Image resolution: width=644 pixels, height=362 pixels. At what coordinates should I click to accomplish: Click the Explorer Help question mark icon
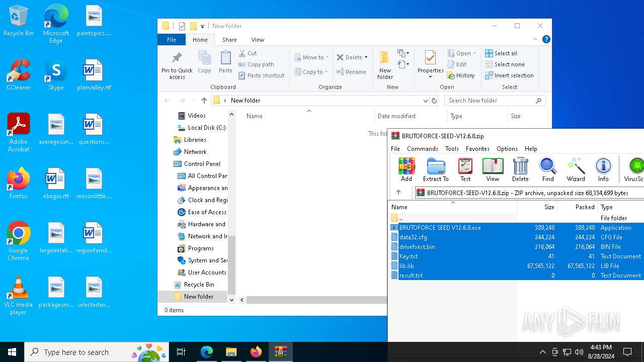tap(546, 39)
